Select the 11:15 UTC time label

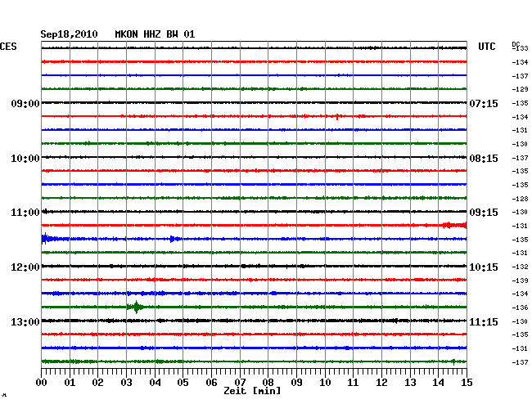click(484, 321)
